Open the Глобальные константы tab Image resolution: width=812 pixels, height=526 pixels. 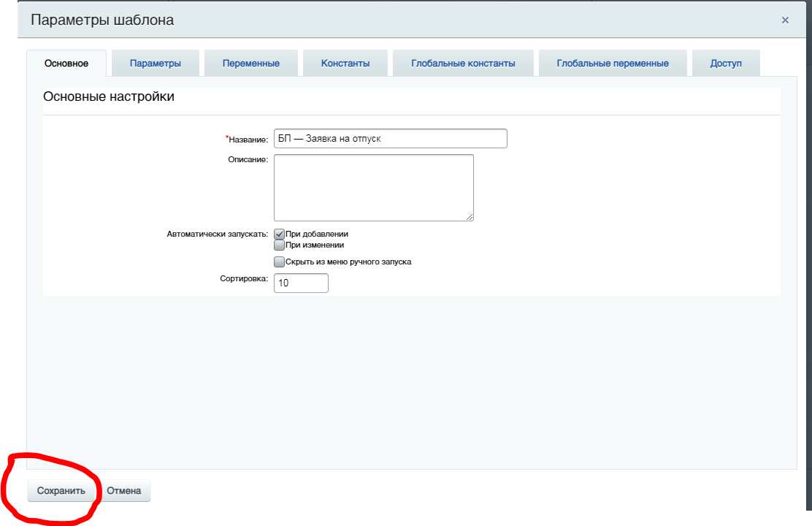coord(463,64)
